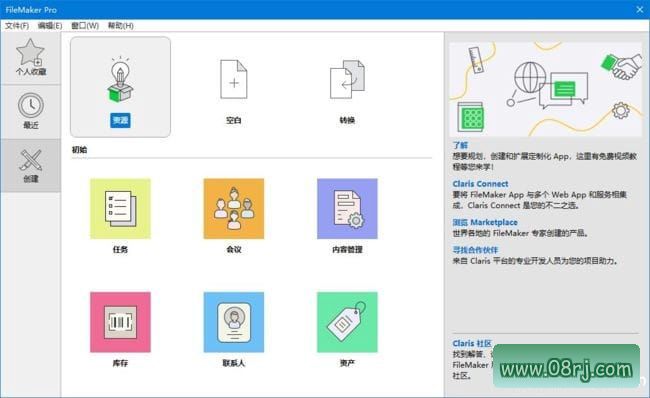Pick the 资产 assets starter template
650x398 pixels.
tap(347, 322)
